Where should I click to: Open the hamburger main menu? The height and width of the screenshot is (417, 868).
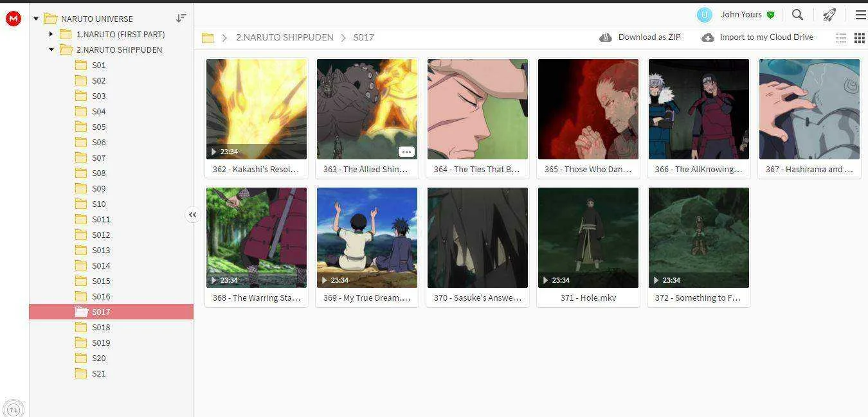click(860, 14)
